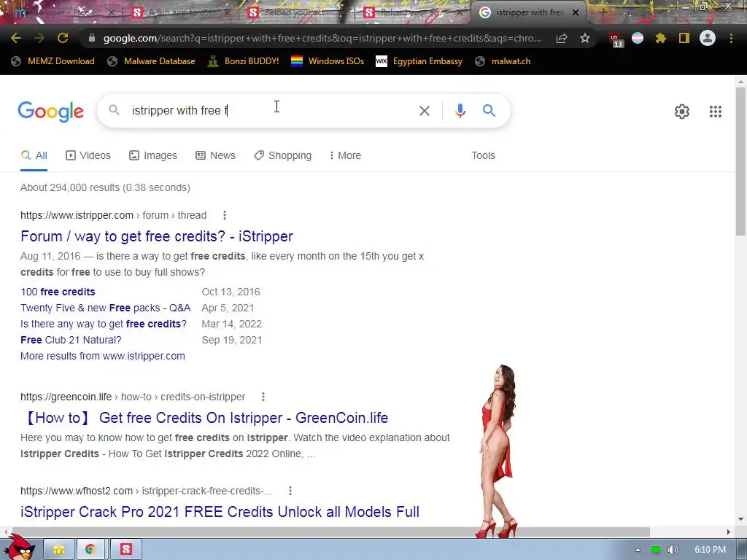Click the padlock site info icon

point(92,38)
